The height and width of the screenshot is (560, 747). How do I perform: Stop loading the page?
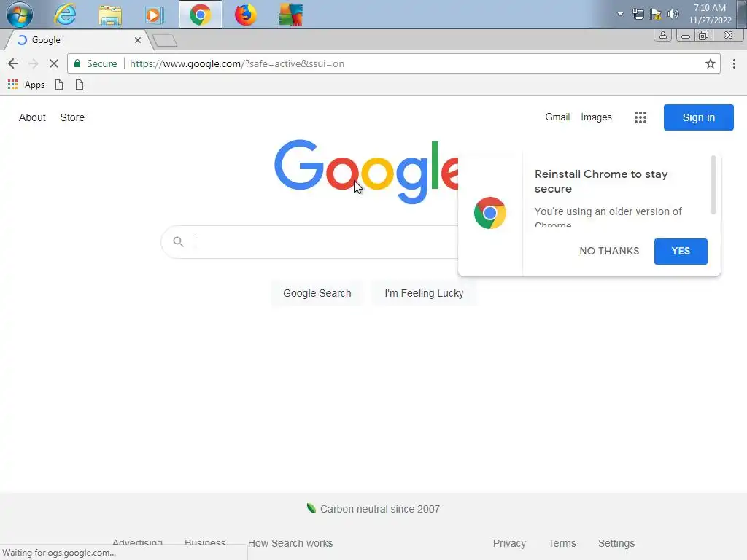click(x=54, y=63)
